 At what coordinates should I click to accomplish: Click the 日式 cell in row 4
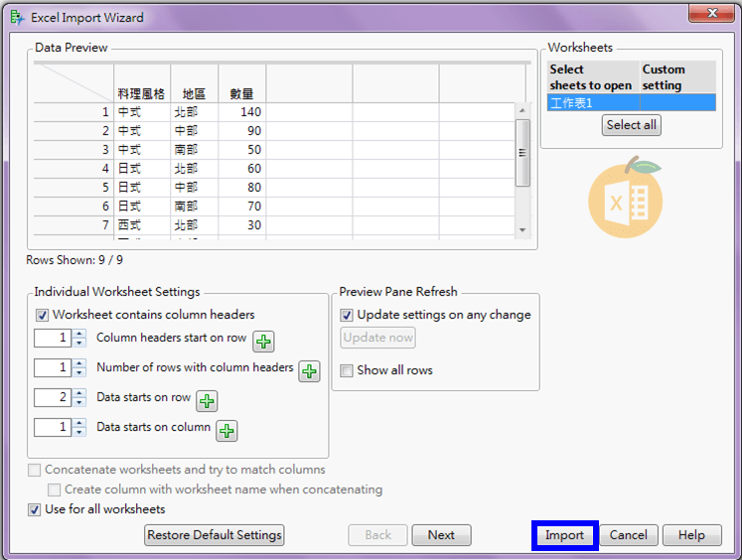pos(141,169)
